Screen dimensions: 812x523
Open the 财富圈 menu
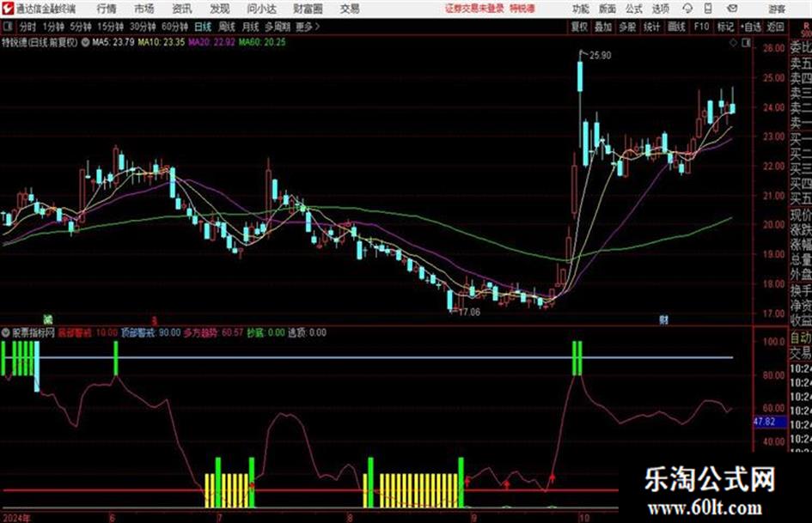(308, 9)
